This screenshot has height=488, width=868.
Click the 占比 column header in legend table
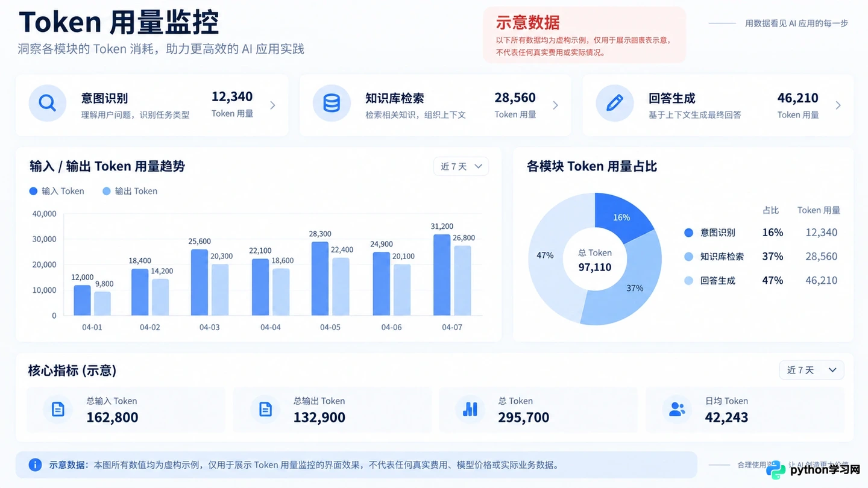(x=771, y=210)
